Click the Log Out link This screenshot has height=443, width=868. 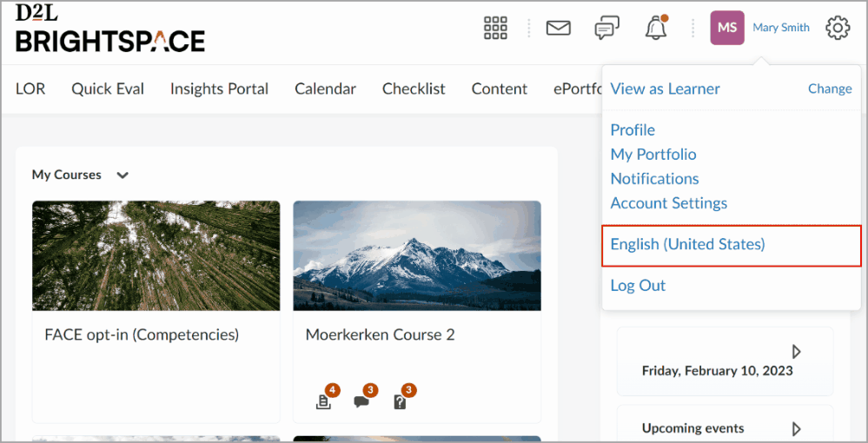pos(638,285)
